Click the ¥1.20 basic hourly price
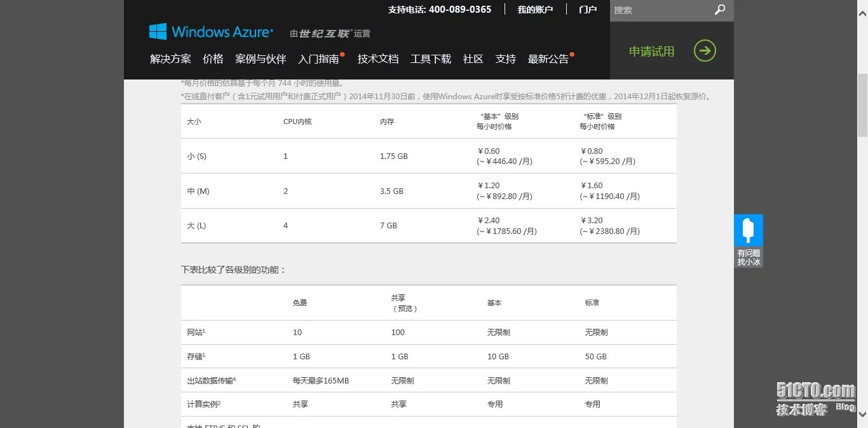This screenshot has height=428, width=868. pos(488,186)
